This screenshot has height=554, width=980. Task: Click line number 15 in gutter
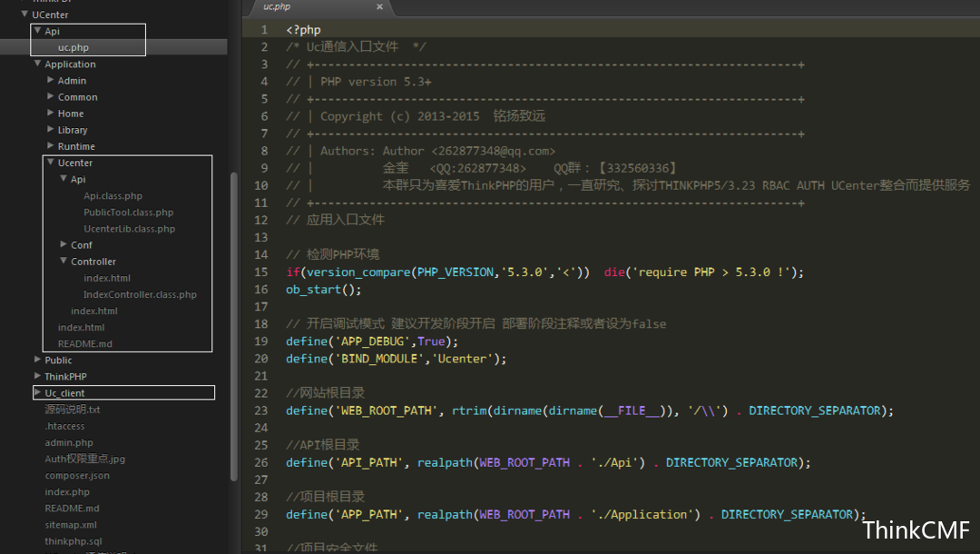(x=260, y=272)
